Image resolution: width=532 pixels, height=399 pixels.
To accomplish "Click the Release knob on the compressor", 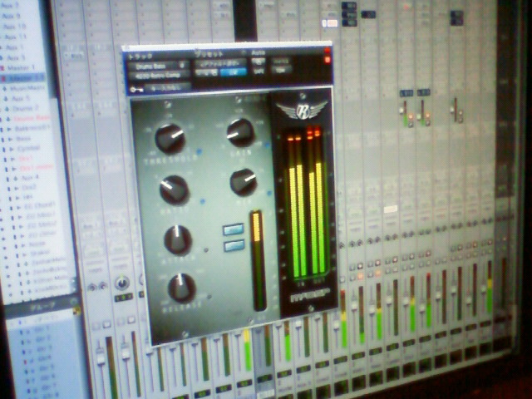I will (181, 288).
